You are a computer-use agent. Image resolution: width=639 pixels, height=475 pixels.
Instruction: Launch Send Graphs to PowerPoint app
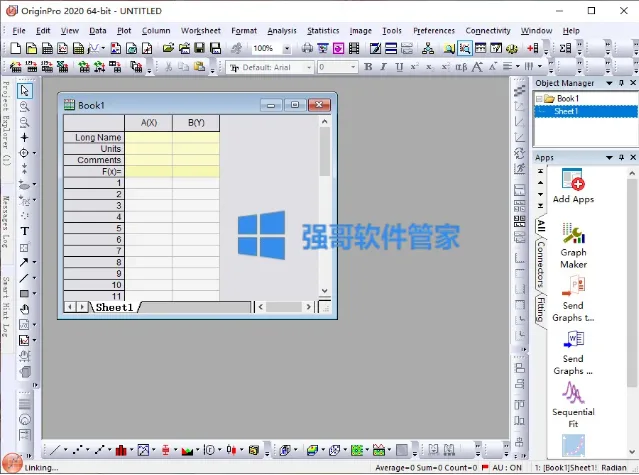pos(573,299)
